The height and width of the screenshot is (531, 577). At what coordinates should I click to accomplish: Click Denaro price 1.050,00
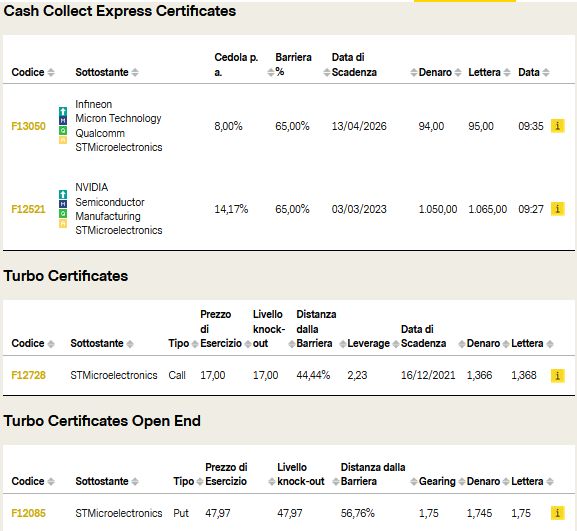[438, 209]
